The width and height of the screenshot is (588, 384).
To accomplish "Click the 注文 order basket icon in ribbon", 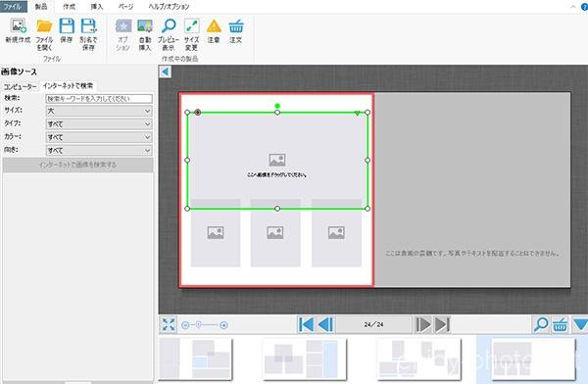I will point(236,26).
